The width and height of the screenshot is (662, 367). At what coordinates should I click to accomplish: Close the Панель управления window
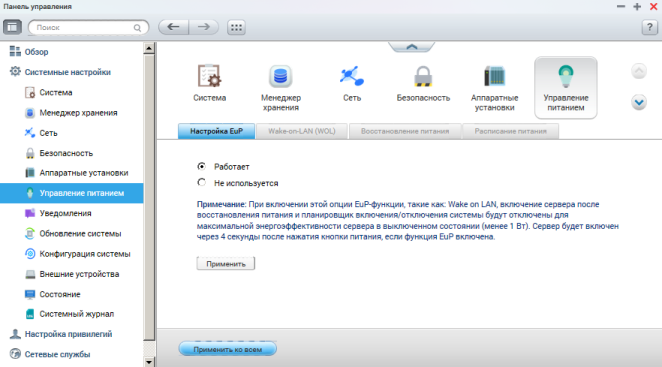(653, 6)
